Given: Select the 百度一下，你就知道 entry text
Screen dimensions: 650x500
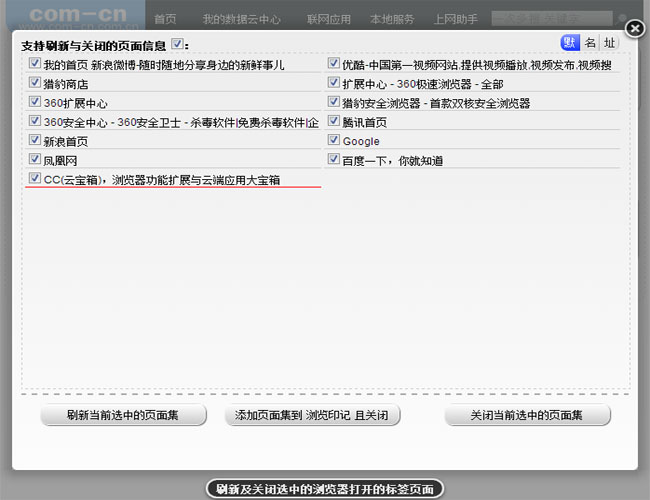Looking at the screenshot, I should [x=393, y=160].
